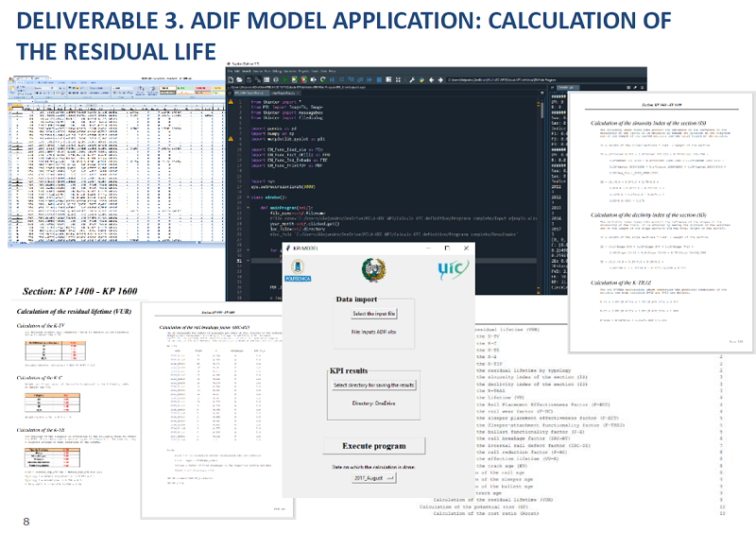
Task: Click the Maximize current pane icon in Spyder
Action: click(388, 79)
